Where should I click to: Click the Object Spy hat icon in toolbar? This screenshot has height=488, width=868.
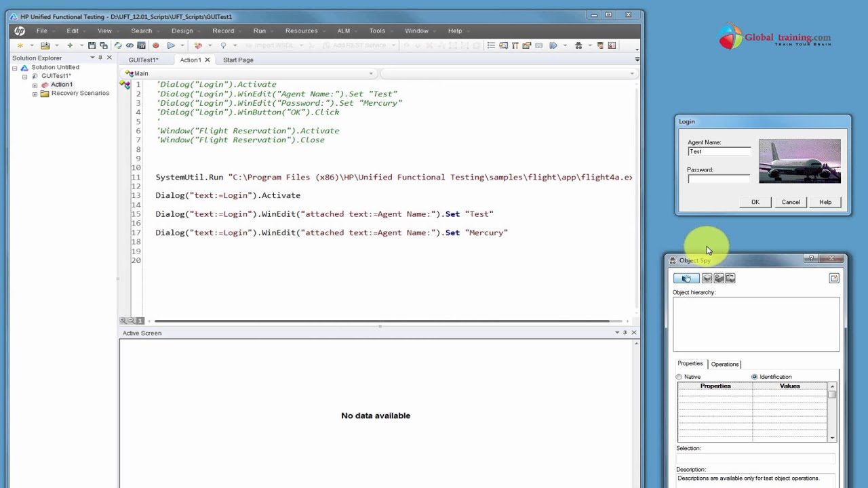(x=578, y=45)
